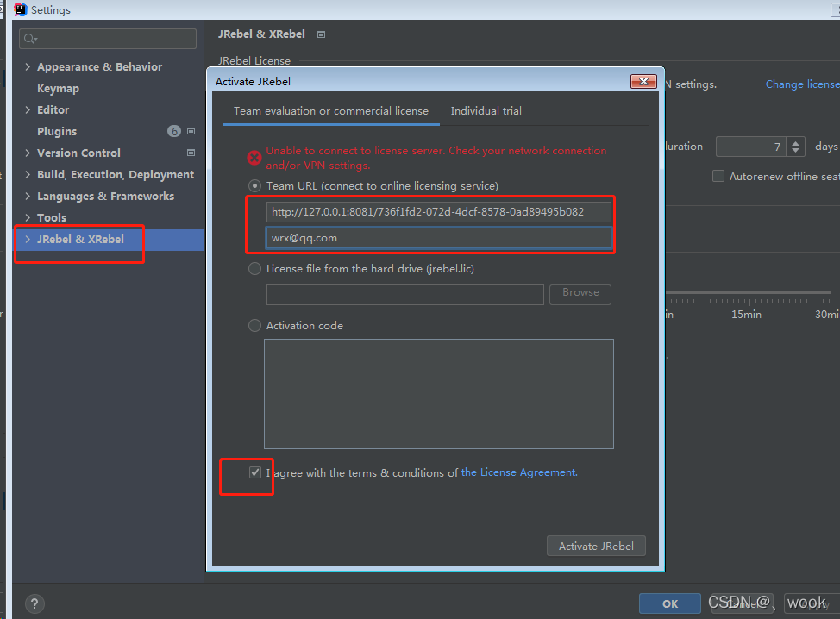Expand the Version Control node

click(28, 153)
